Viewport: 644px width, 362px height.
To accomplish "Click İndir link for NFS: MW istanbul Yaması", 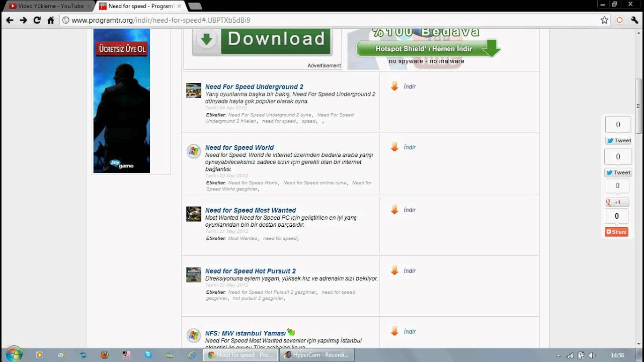I will tap(410, 332).
